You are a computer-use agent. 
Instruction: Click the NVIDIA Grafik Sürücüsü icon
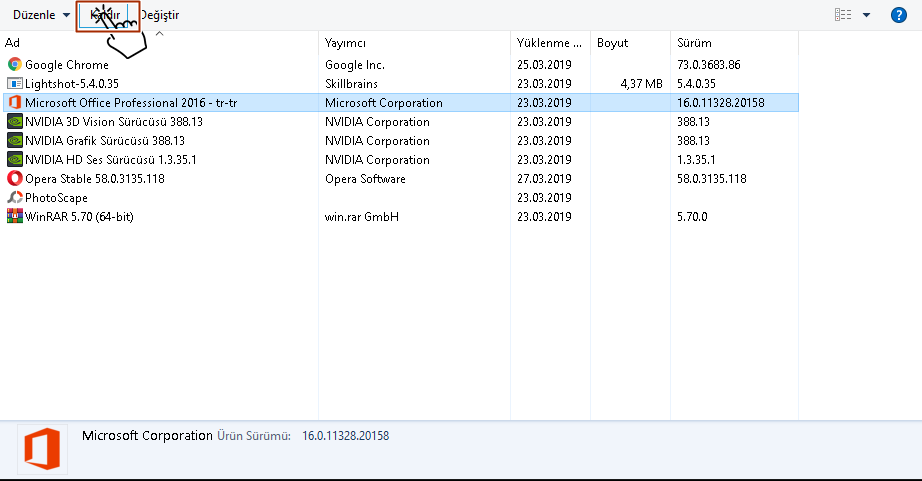(x=15, y=141)
